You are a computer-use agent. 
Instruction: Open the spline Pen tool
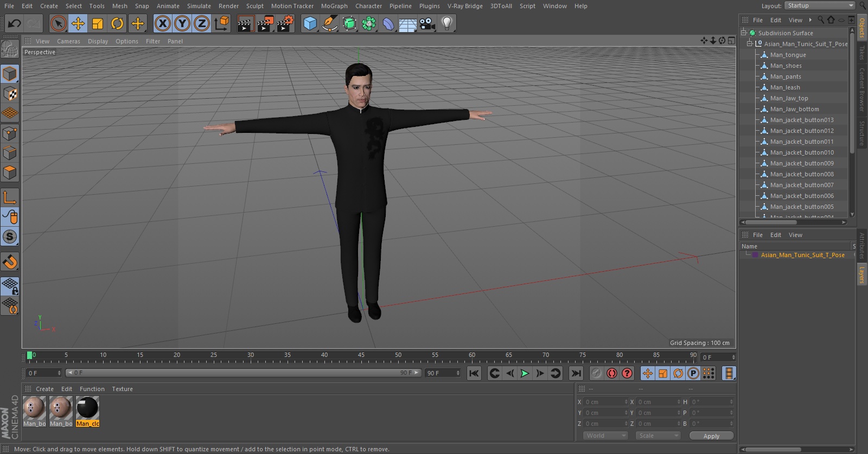coord(329,23)
